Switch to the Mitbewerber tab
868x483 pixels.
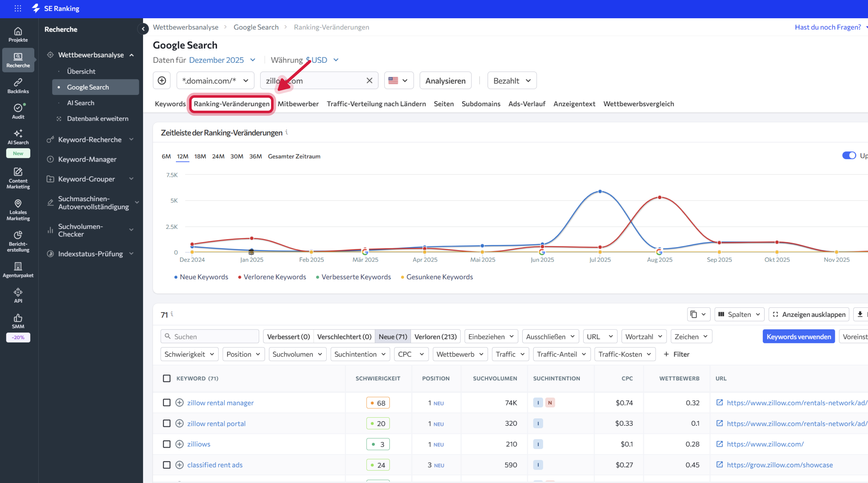(298, 104)
